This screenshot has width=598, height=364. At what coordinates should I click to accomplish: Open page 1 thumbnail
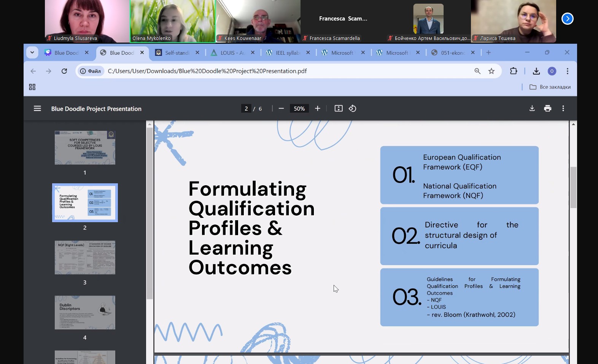point(85,148)
